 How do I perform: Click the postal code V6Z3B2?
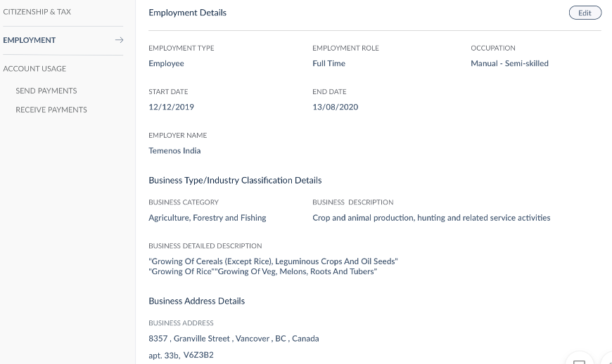click(198, 355)
